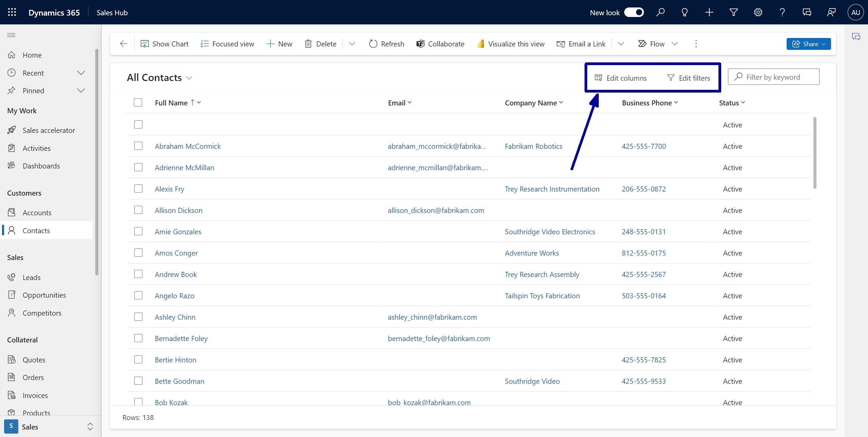Select the Amie Gonzales row checkbox
This screenshot has height=437, width=868.
pyautogui.click(x=138, y=231)
